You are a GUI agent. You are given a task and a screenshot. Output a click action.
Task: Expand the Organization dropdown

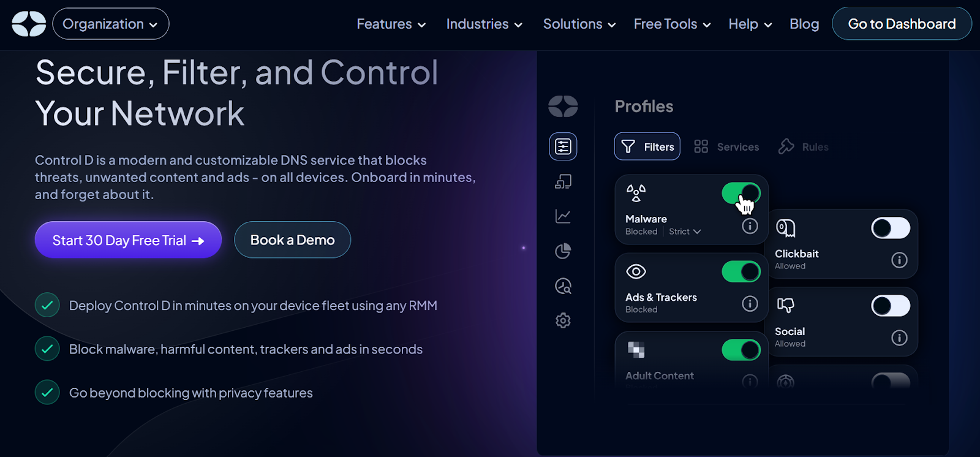(110, 24)
